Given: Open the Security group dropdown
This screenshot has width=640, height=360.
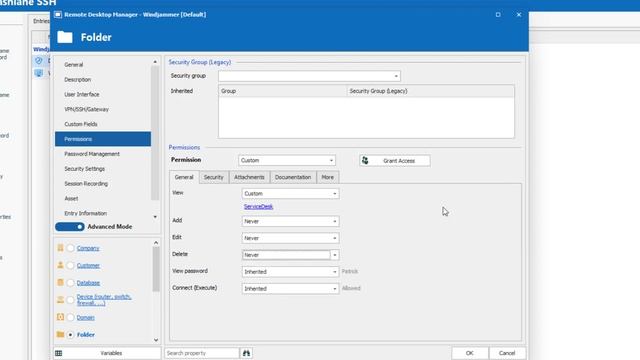Looking at the screenshot, I should pyautogui.click(x=309, y=76).
